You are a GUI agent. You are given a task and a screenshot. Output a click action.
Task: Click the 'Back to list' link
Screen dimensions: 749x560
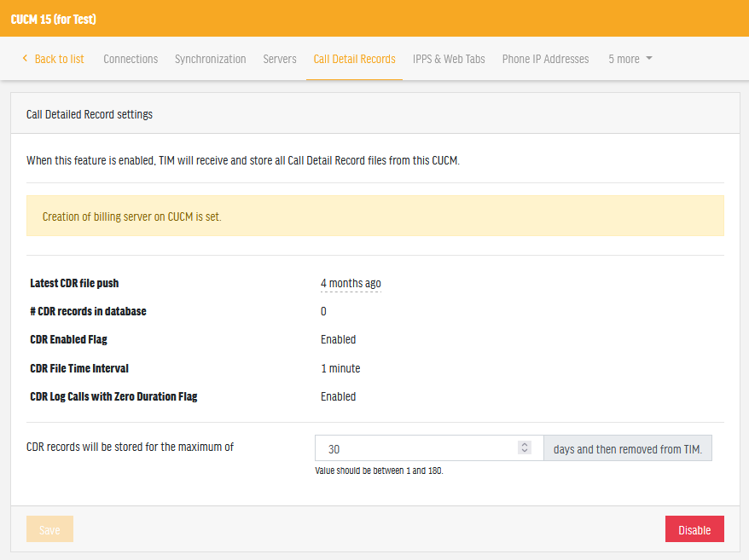tap(59, 59)
